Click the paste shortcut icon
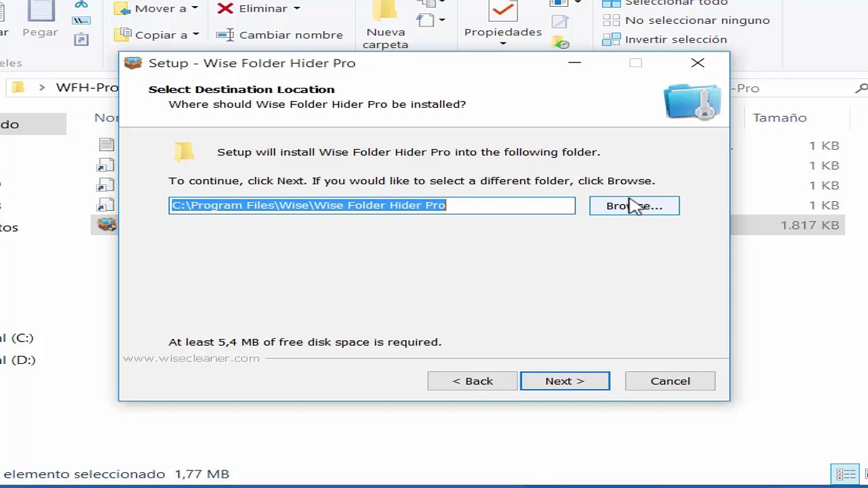Image resolution: width=868 pixels, height=488 pixels. point(81,39)
